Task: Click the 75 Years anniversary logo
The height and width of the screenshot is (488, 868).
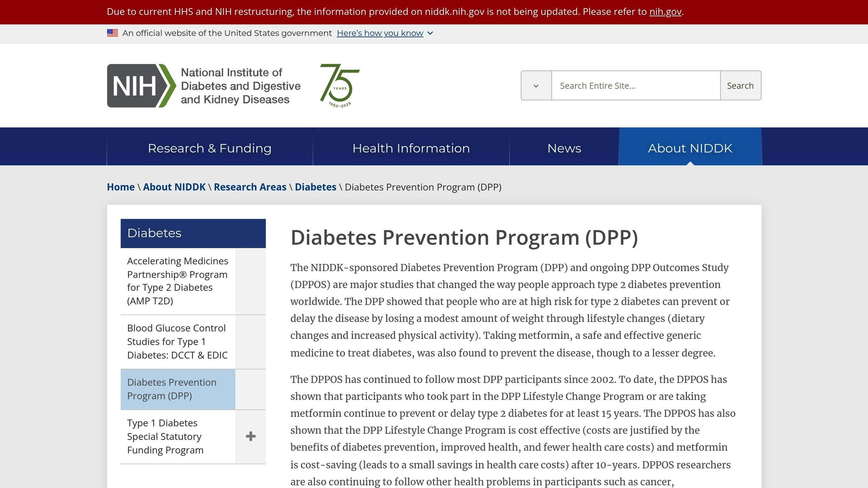Action: pos(339,86)
